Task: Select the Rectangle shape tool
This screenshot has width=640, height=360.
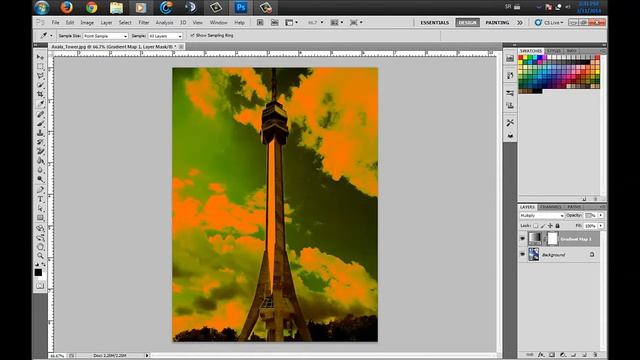Action: (40, 218)
